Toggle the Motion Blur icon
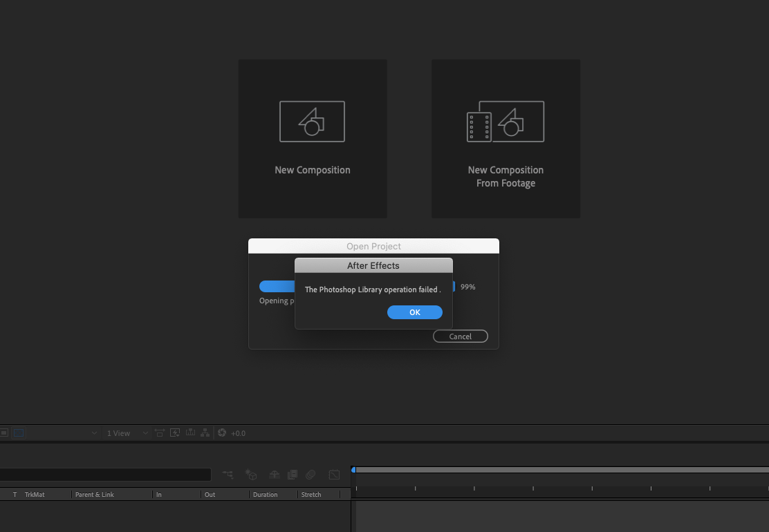 point(311,474)
